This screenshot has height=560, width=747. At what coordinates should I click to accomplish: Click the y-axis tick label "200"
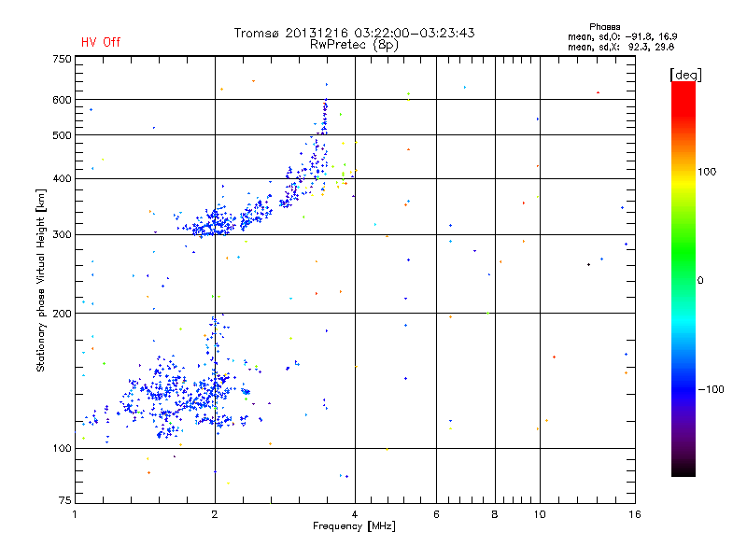coord(62,314)
